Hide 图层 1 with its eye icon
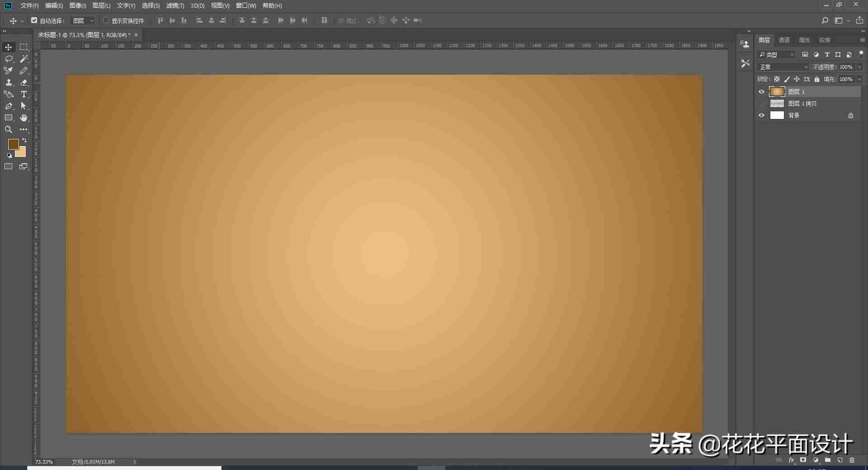The image size is (868, 470). pyautogui.click(x=762, y=92)
